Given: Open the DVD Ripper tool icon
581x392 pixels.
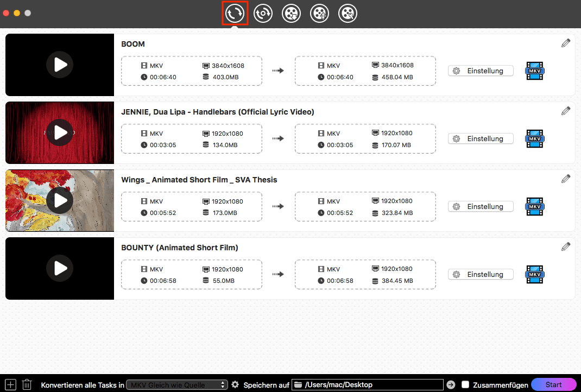Looking at the screenshot, I should coord(263,13).
